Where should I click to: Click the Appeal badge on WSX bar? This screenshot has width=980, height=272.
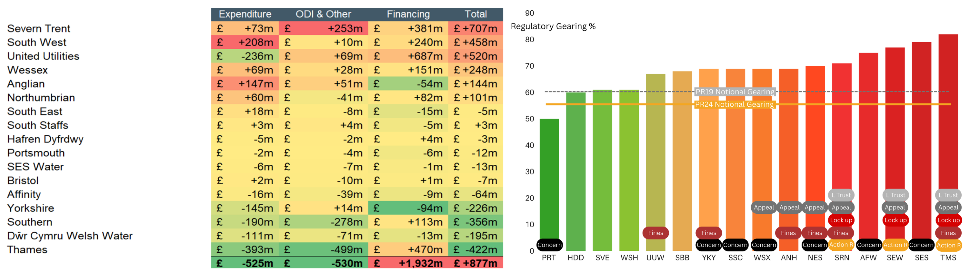764,208
